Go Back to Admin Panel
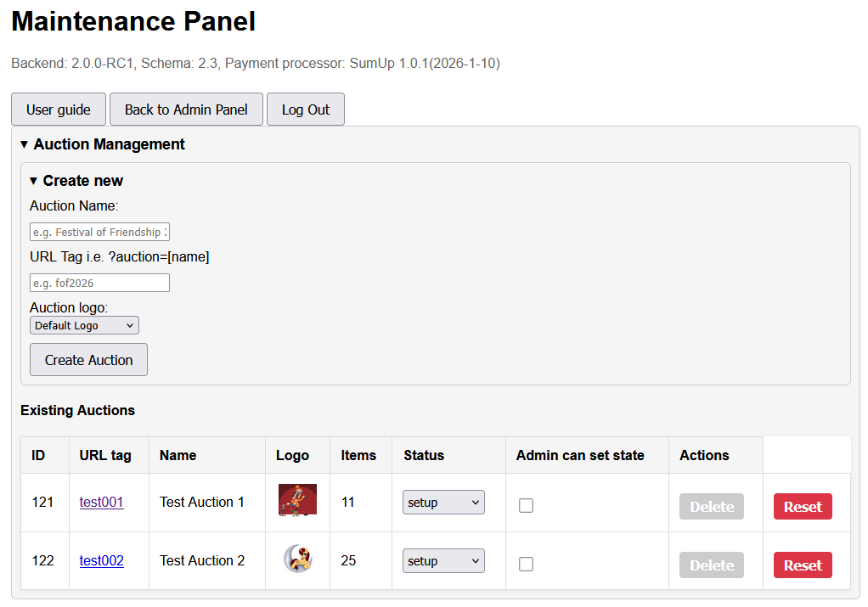Image resolution: width=868 pixels, height=607 pixels. point(185,109)
